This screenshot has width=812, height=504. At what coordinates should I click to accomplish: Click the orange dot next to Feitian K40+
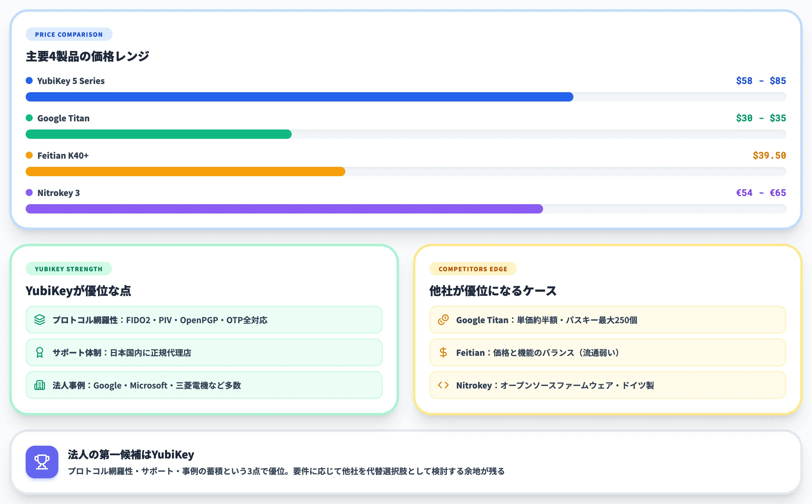[29, 155]
